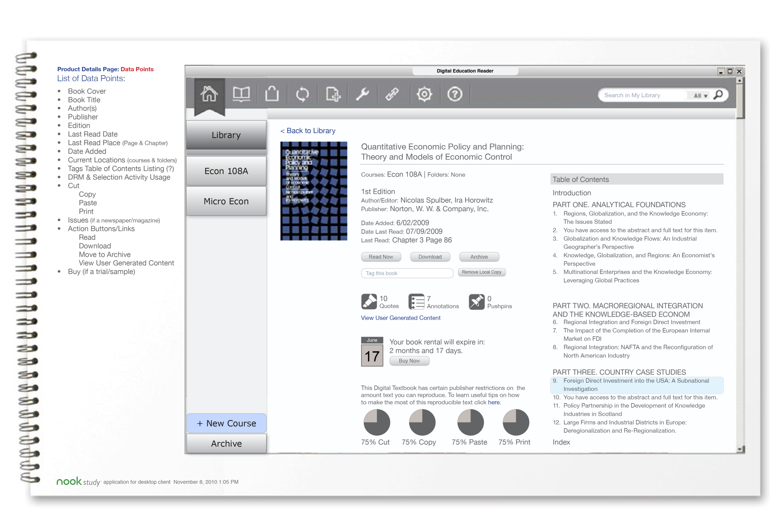Viewport: 778px width, 532px height.
Task: Click the add document icon
Action: (333, 94)
